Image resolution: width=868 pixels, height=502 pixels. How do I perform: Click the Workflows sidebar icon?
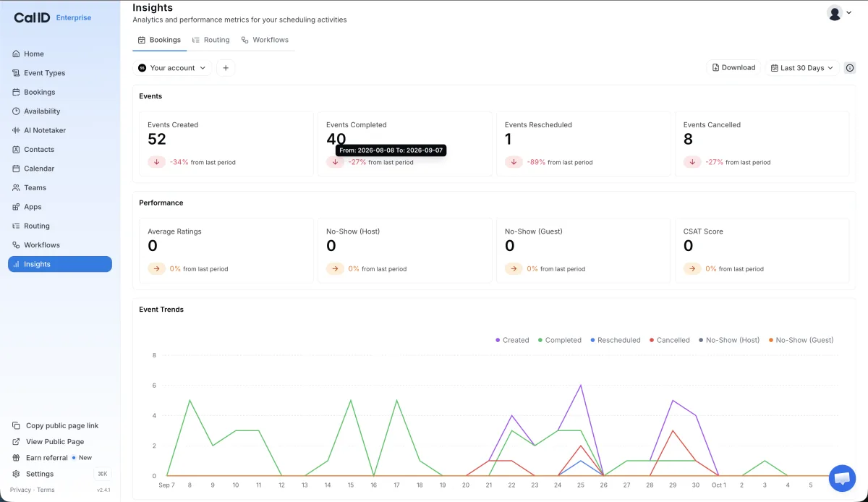click(x=16, y=245)
